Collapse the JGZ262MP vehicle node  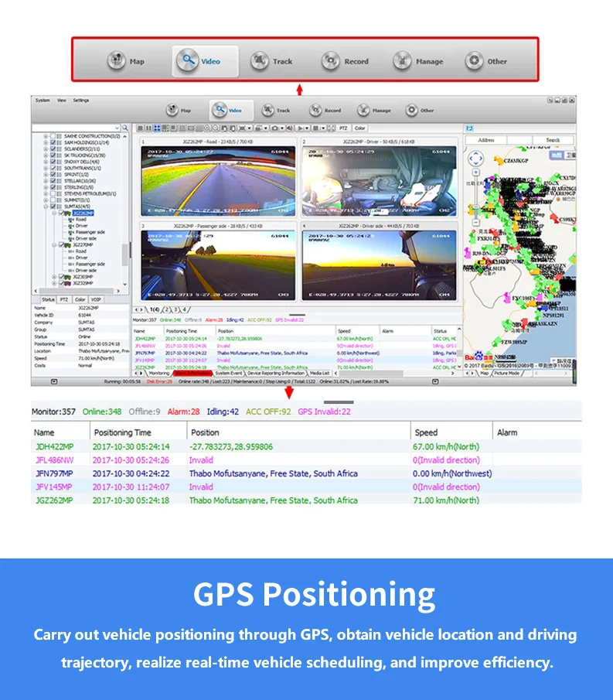pyautogui.click(x=54, y=213)
